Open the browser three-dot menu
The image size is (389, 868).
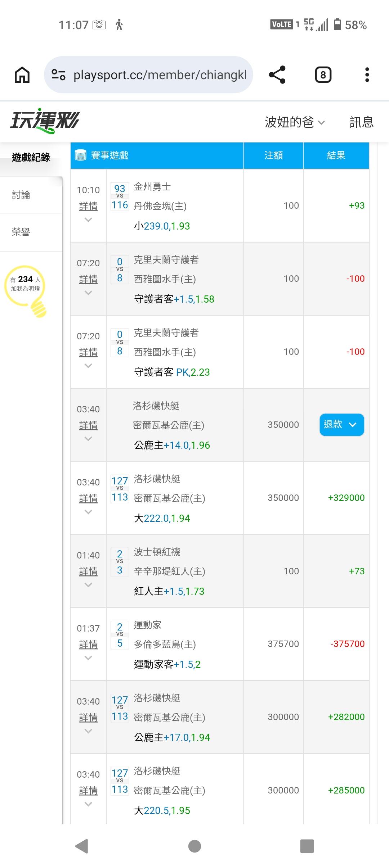367,75
